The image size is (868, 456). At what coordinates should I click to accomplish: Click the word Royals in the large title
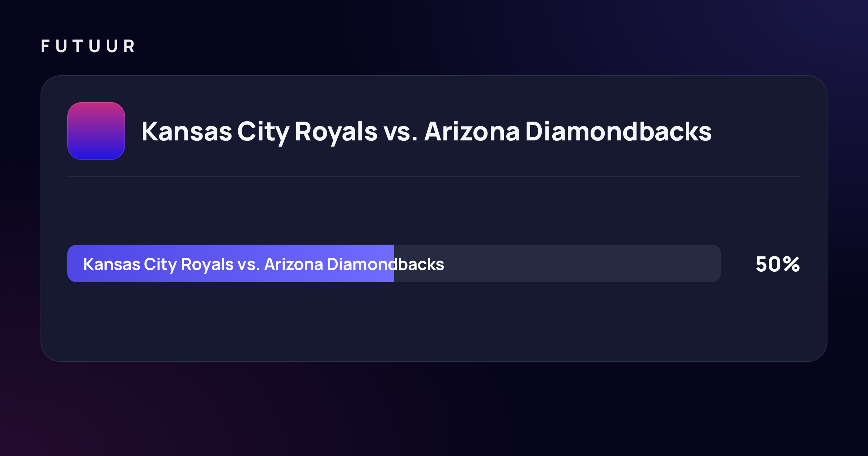click(336, 132)
